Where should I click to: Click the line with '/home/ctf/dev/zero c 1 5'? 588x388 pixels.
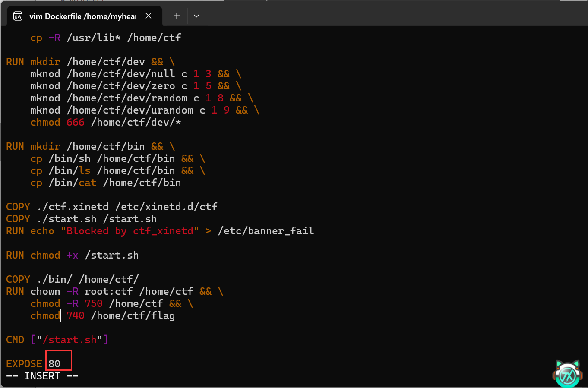136,86
